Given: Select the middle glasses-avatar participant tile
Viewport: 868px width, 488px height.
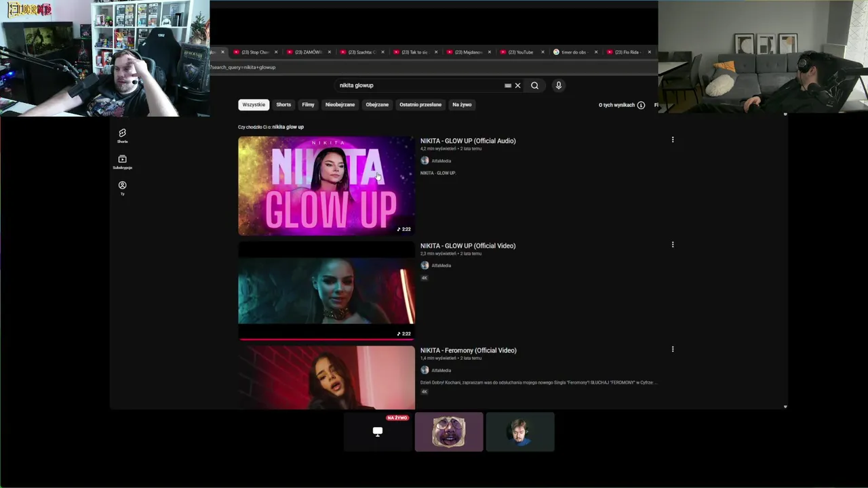Looking at the screenshot, I should coord(449,432).
